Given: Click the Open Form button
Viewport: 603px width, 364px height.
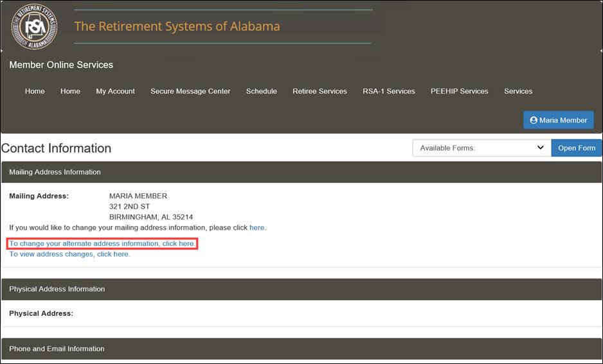Looking at the screenshot, I should 577,148.
